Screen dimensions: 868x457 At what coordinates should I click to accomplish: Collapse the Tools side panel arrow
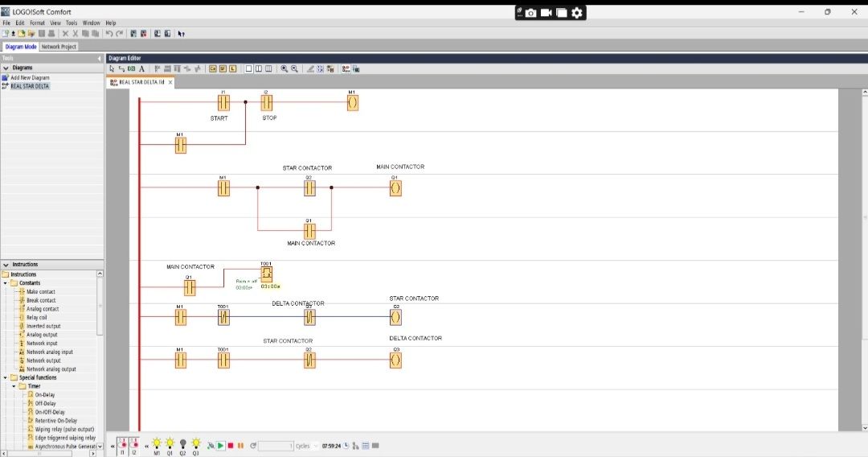[99, 58]
